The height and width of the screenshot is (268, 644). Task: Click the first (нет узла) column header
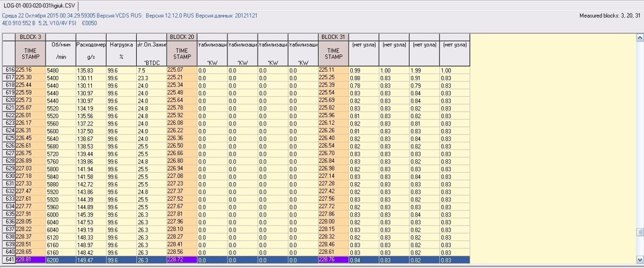pyautogui.click(x=364, y=54)
